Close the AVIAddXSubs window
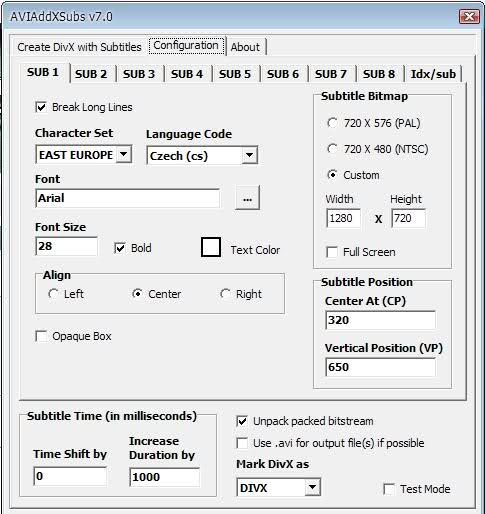The height and width of the screenshot is (514, 485). pos(469,16)
